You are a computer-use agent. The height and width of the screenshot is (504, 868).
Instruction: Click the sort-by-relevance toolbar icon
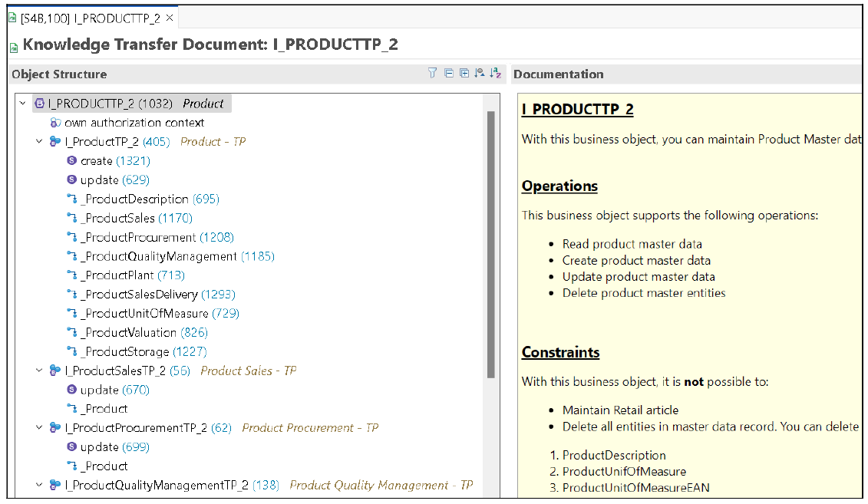479,72
